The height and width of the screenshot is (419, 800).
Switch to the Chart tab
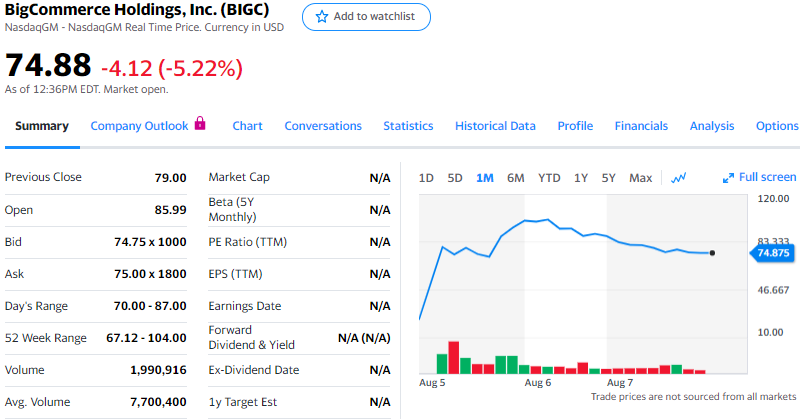point(247,126)
